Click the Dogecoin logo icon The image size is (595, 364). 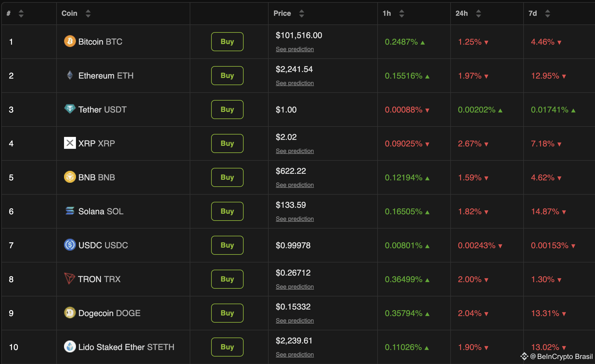[70, 313]
